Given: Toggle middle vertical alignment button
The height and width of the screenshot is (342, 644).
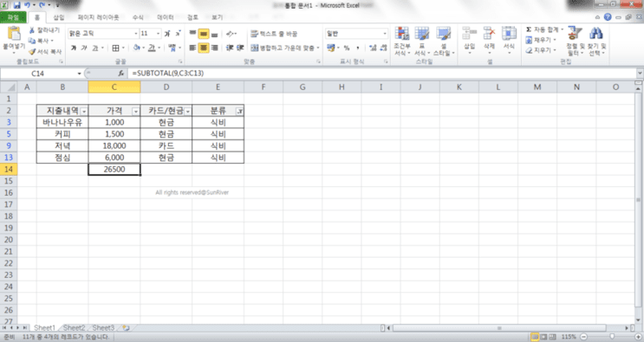Looking at the screenshot, I should pos(204,34).
